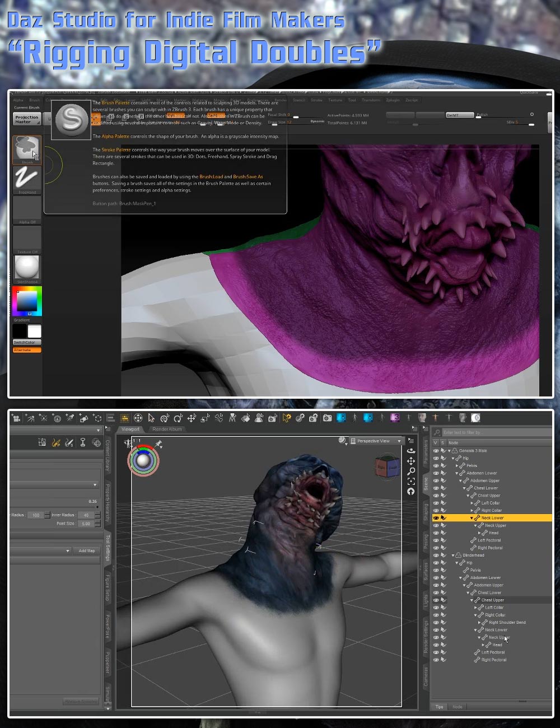Click the scene filter text field

coord(497,432)
